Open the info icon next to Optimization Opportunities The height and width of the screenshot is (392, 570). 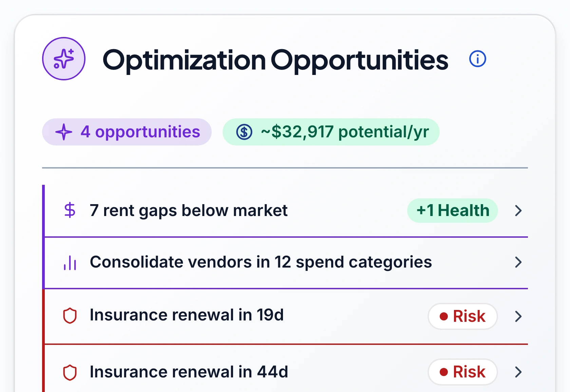point(478,59)
